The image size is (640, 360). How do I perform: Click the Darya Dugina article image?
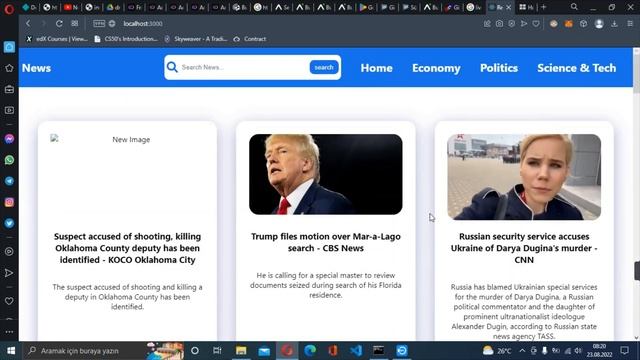click(524, 177)
